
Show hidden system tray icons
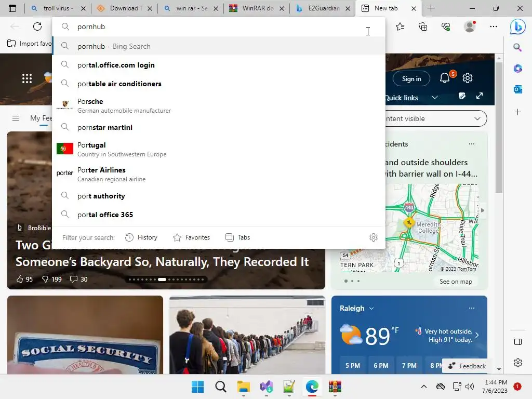click(x=424, y=387)
